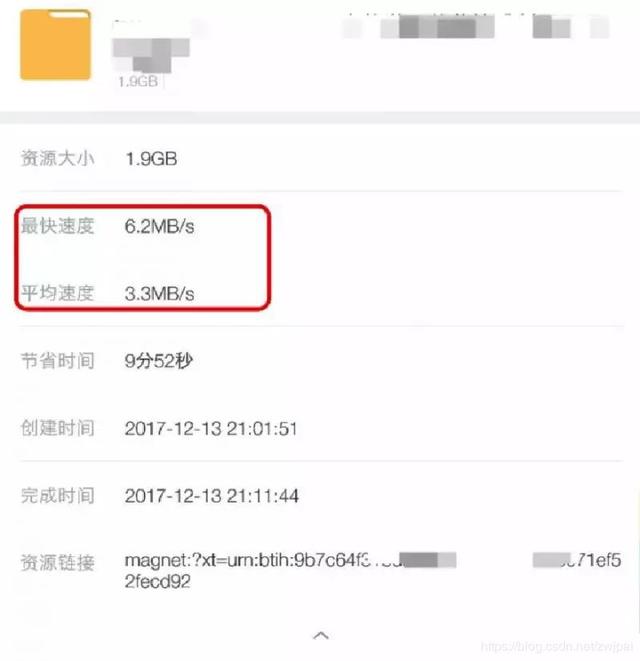Click the 完成时间 label
Image resolution: width=640 pixels, height=661 pixels.
point(57,496)
